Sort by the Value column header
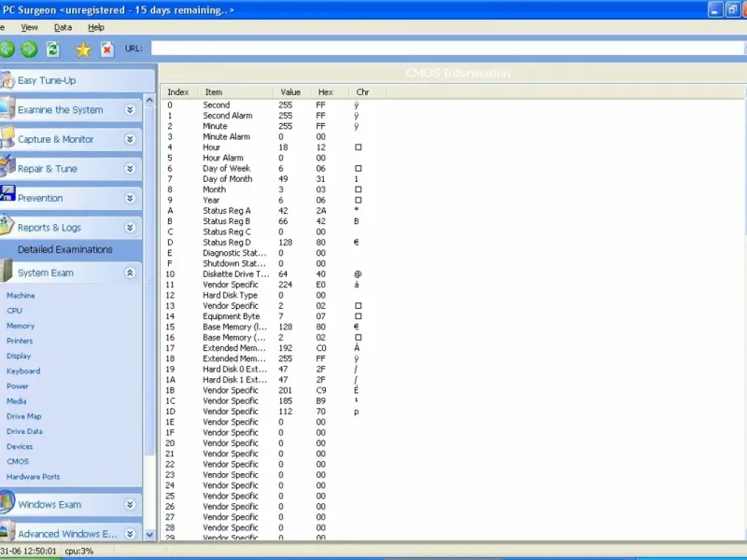Image resolution: width=747 pixels, height=560 pixels. point(292,91)
